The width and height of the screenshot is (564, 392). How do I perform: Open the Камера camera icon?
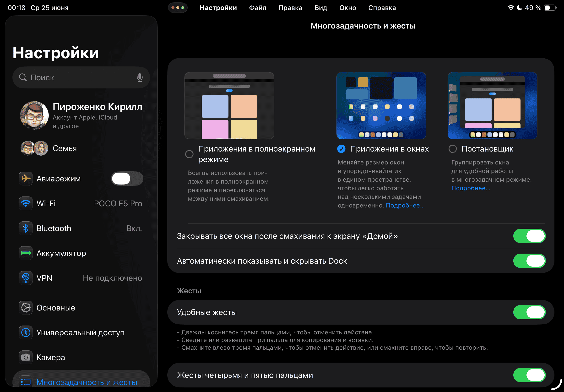coord(26,357)
